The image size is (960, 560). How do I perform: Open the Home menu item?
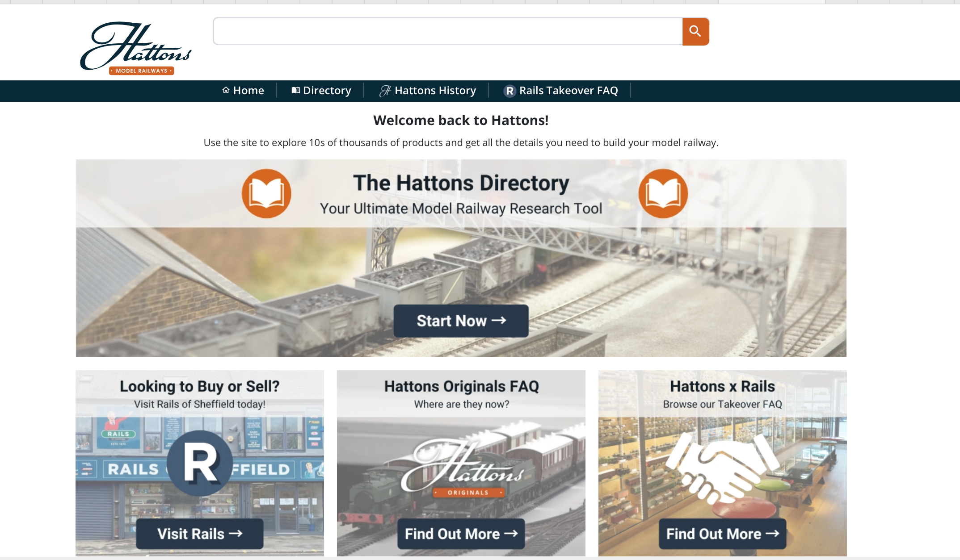coord(244,91)
